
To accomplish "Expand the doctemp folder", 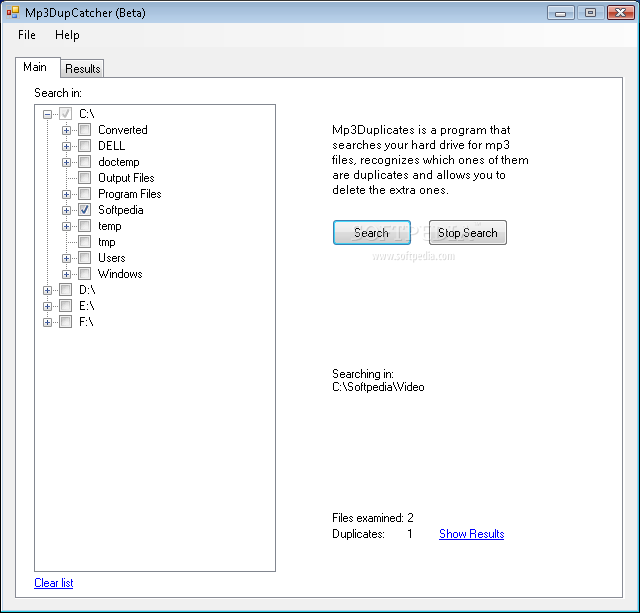I will tap(67, 162).
